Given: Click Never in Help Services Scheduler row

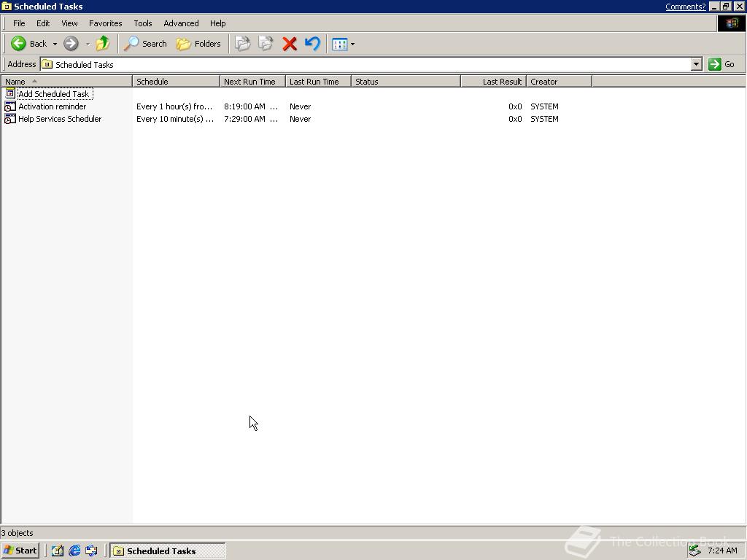Looking at the screenshot, I should [300, 119].
